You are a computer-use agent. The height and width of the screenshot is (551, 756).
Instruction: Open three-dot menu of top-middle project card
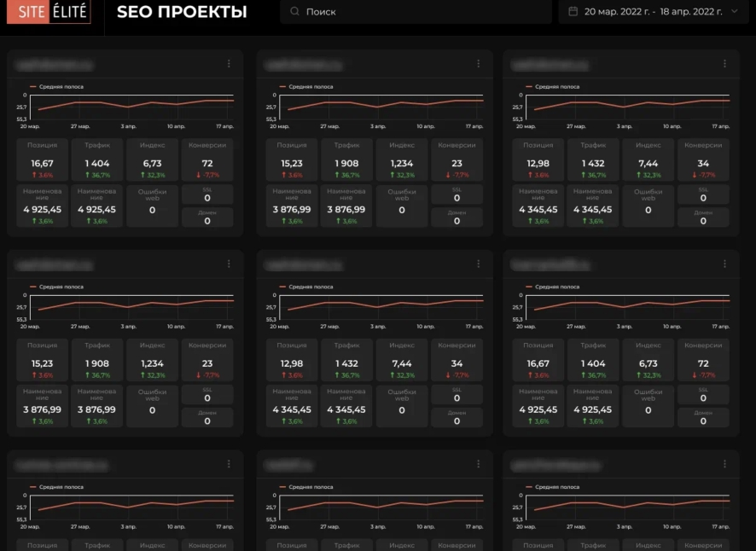pyautogui.click(x=479, y=64)
